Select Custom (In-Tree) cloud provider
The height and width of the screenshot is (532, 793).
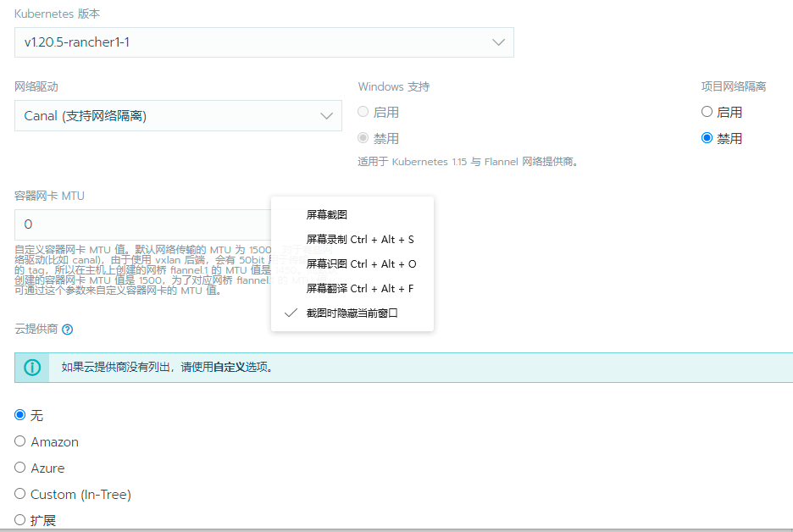19,494
